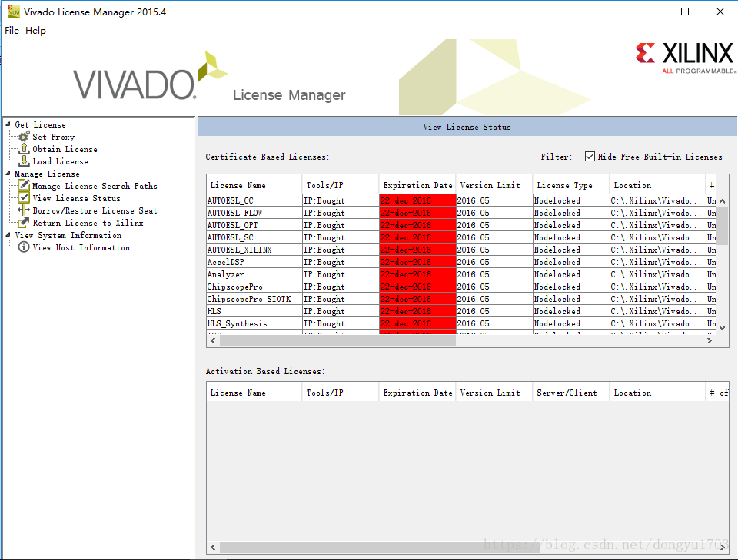738x560 pixels.
Task: Toggle Hide Free Built-in Licenses checkbox
Action: coord(590,157)
